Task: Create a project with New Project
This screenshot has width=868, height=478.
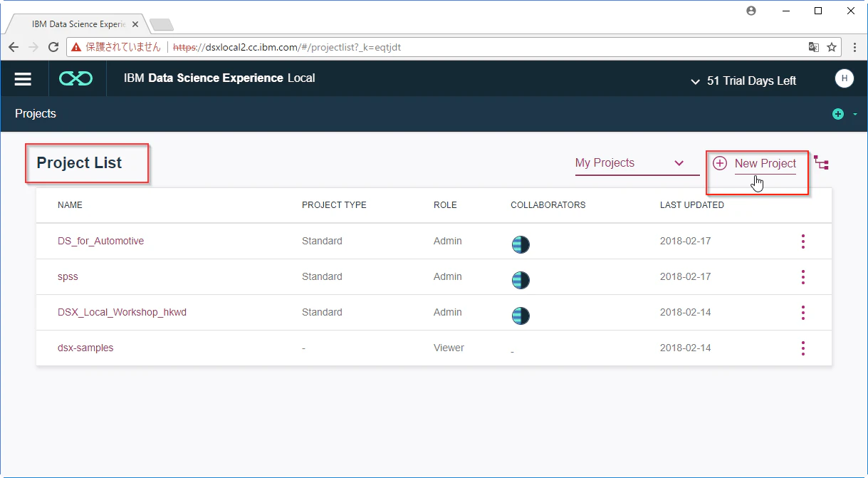Action: coord(756,164)
